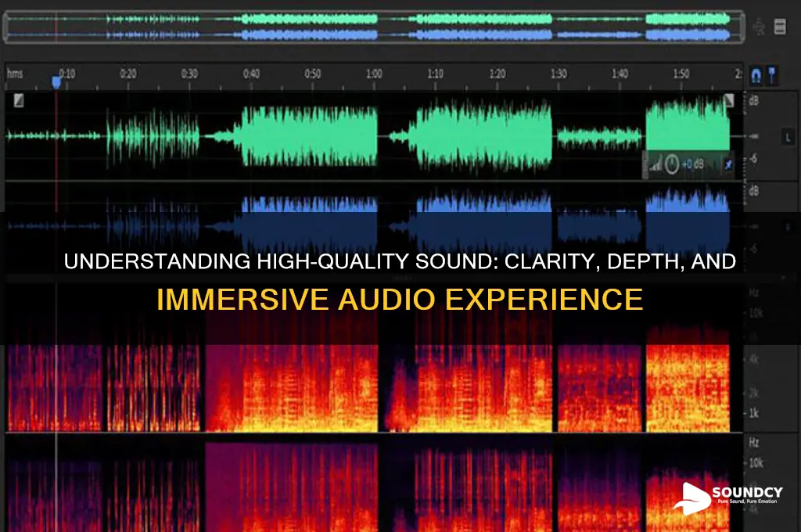The image size is (801, 532).
Task: Click the 1:10 mark on the time ruler
Action: click(435, 74)
